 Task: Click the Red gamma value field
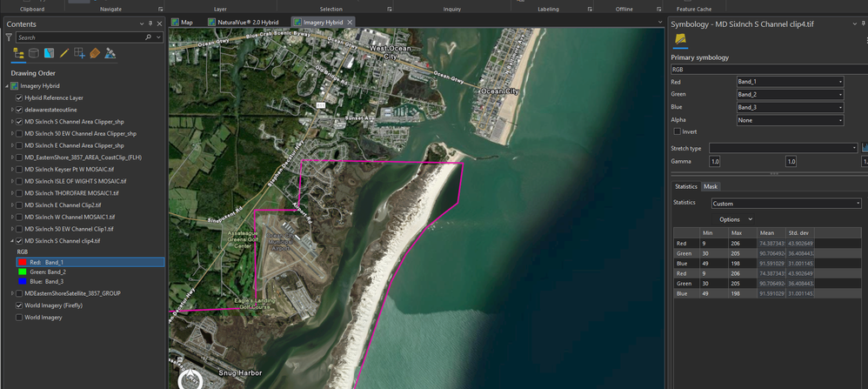(x=714, y=162)
